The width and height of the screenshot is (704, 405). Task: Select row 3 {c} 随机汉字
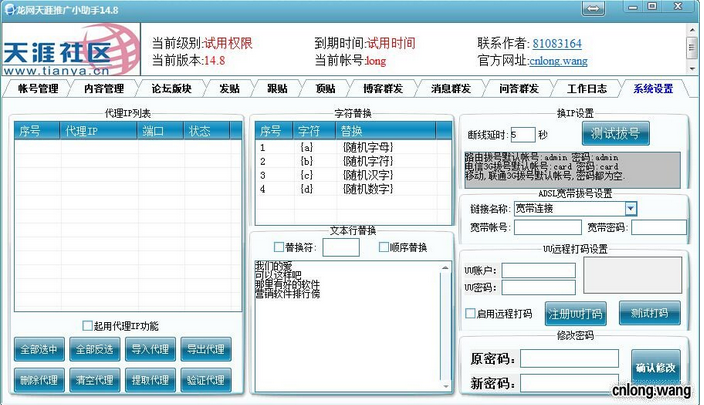click(353, 175)
